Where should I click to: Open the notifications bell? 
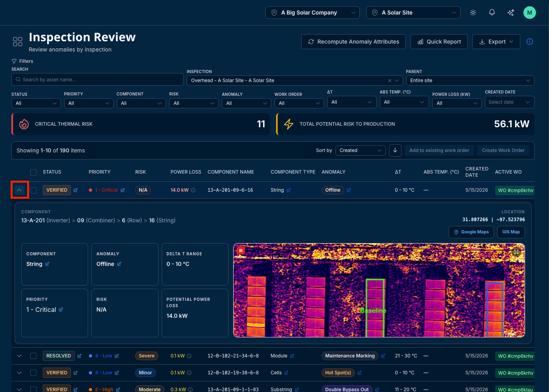pos(492,13)
